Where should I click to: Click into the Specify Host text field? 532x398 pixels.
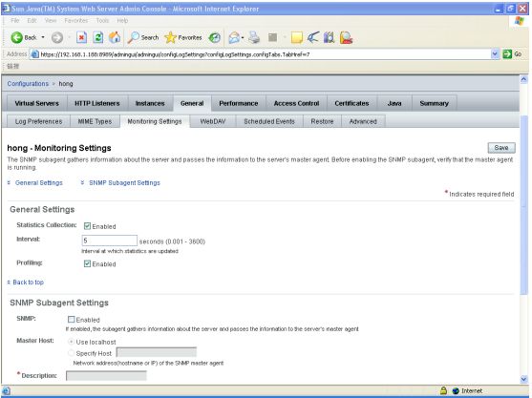pos(157,352)
